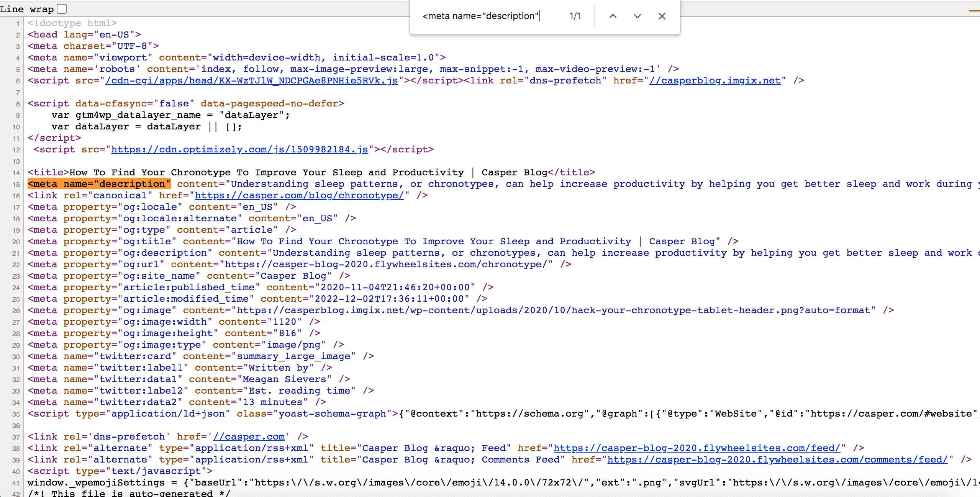Image resolution: width=980 pixels, height=497 pixels.
Task: Go to next find result
Action: pos(637,16)
